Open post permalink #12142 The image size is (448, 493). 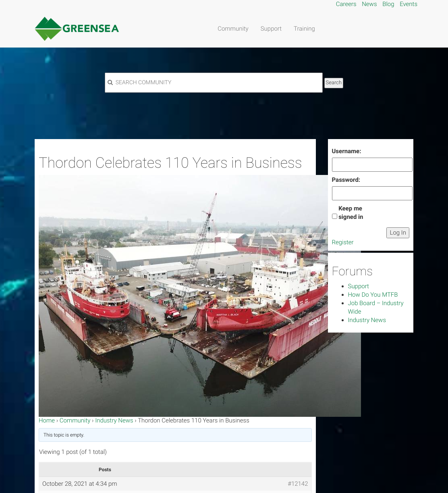point(298,484)
